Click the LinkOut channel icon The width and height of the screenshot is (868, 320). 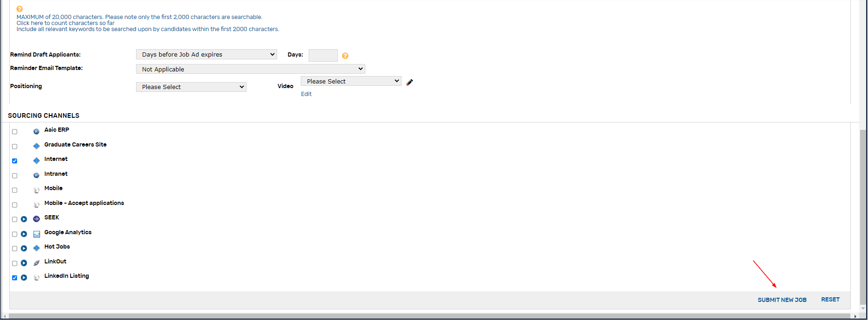point(36,263)
